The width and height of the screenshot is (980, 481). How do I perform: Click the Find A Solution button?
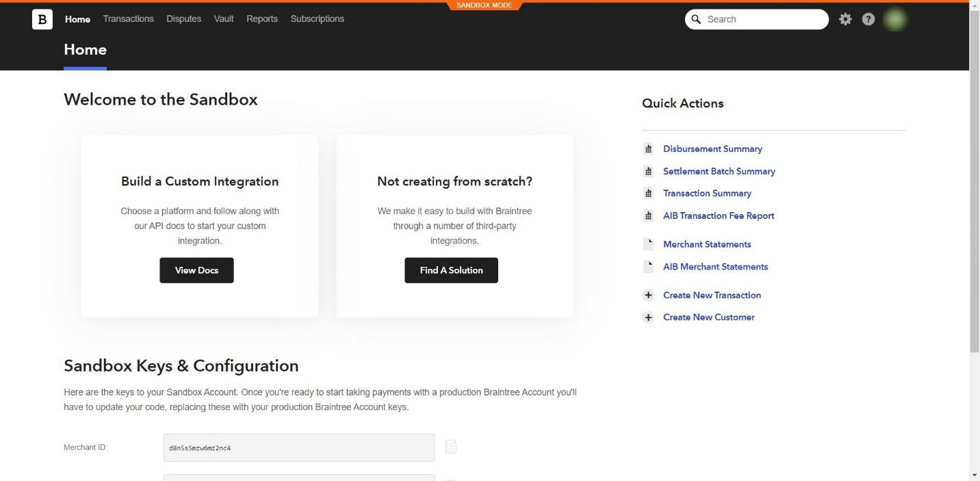[x=451, y=270]
